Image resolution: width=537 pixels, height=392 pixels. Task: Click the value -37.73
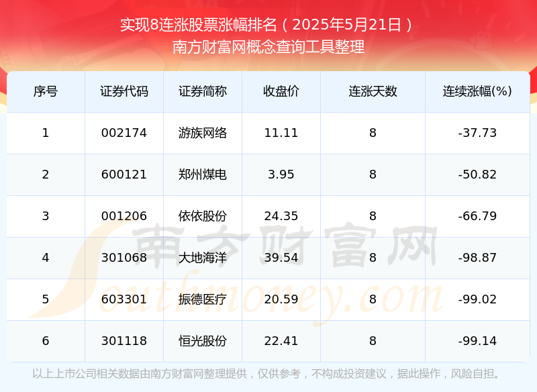(x=477, y=133)
